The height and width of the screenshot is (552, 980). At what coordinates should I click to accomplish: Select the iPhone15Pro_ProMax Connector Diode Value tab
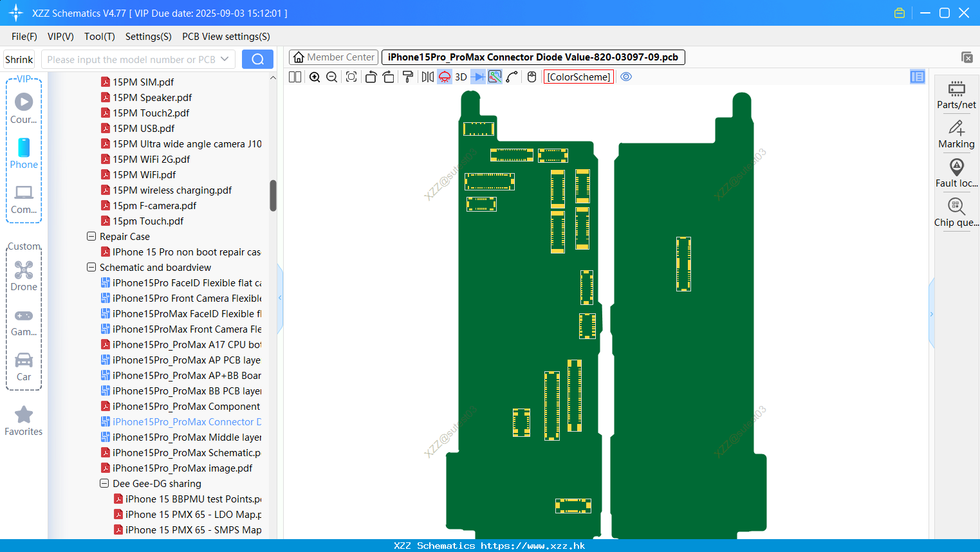tap(533, 57)
